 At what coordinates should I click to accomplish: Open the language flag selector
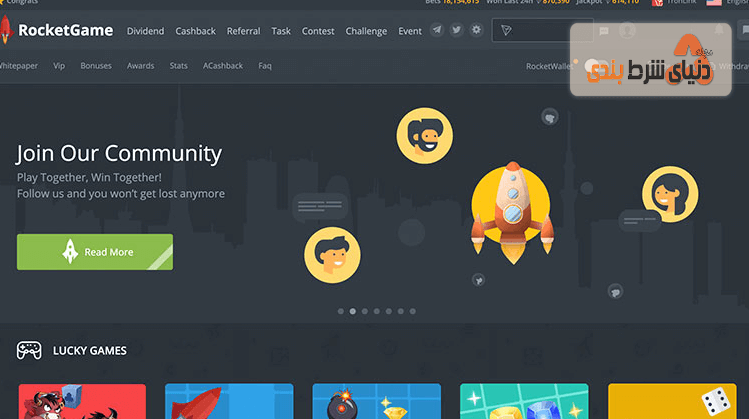[714, 2]
